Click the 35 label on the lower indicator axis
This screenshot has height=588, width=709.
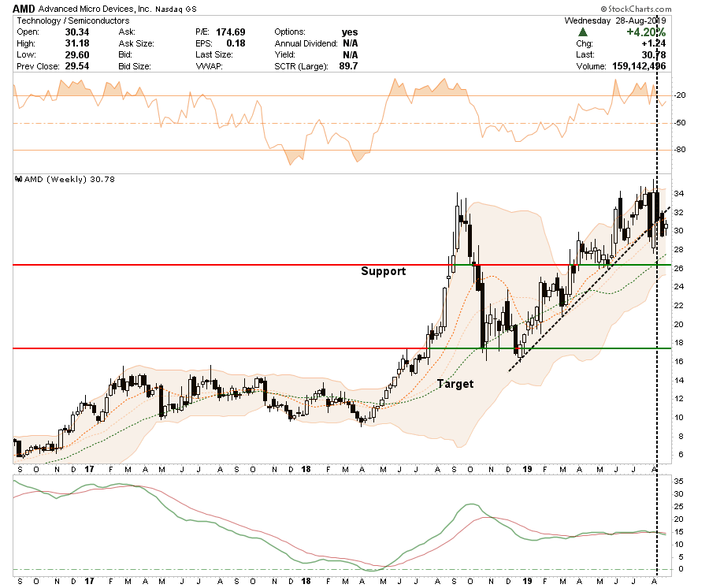(679, 482)
